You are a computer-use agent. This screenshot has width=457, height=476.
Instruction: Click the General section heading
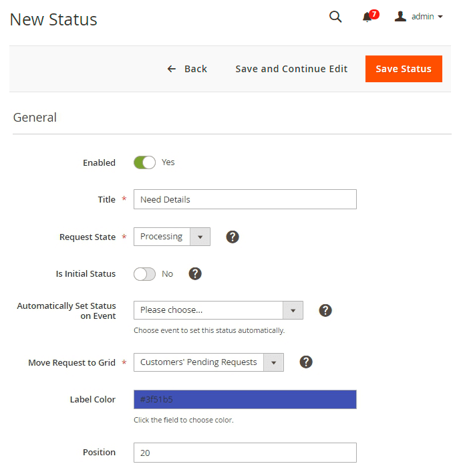(35, 118)
